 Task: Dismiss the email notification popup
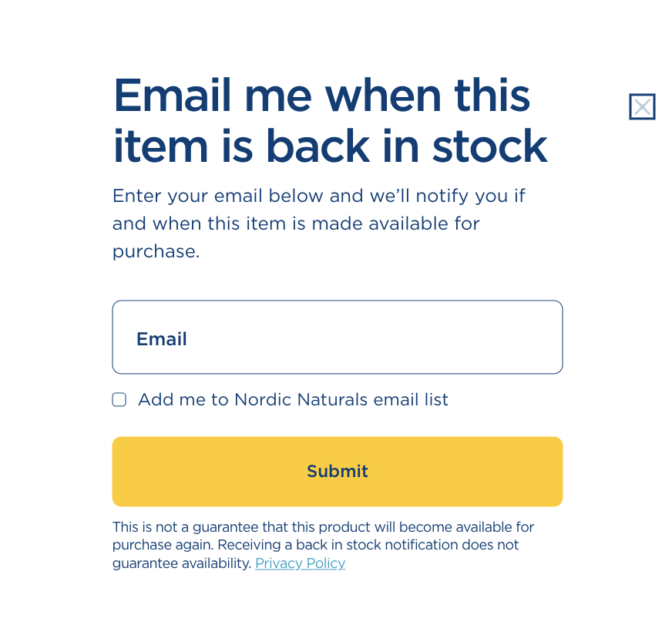point(642,107)
